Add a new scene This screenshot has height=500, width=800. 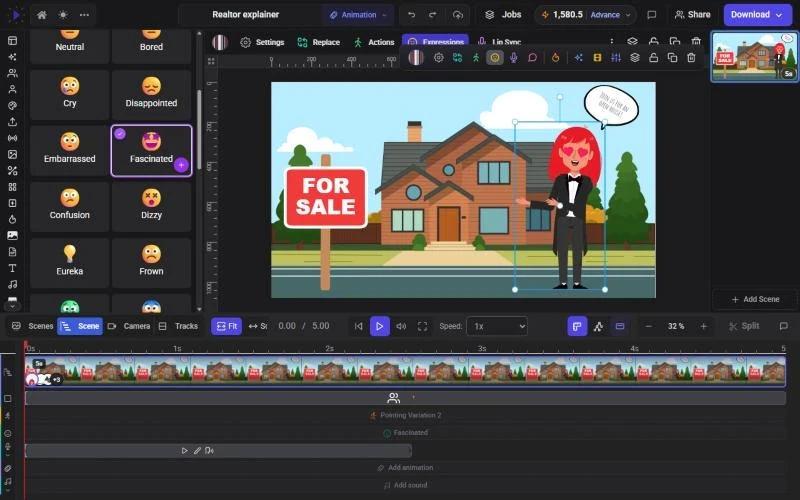[755, 299]
